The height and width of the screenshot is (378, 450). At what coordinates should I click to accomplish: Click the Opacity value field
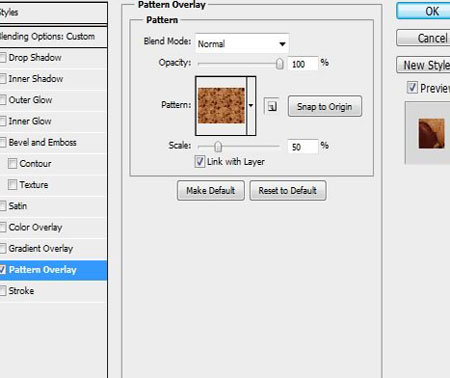pyautogui.click(x=303, y=64)
